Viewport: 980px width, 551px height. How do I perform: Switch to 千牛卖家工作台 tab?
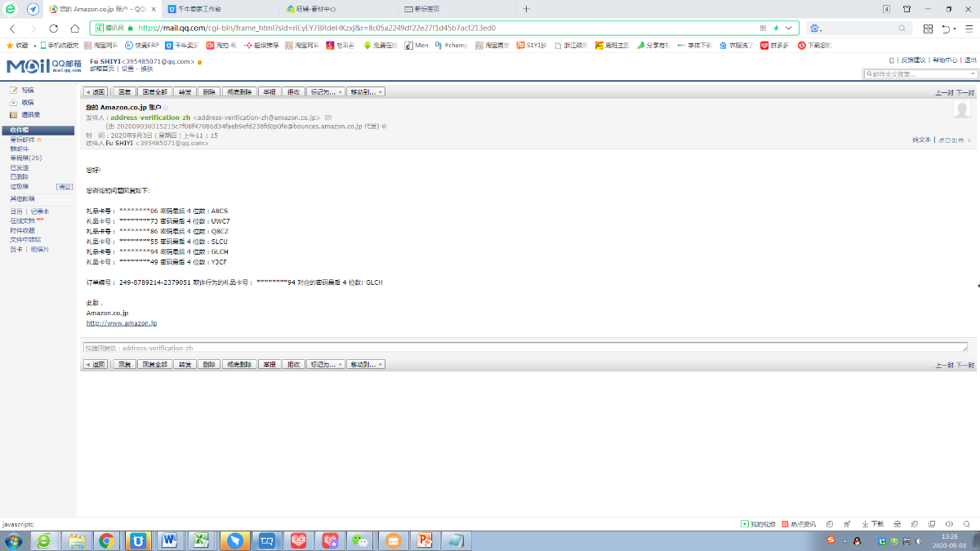pyautogui.click(x=219, y=9)
